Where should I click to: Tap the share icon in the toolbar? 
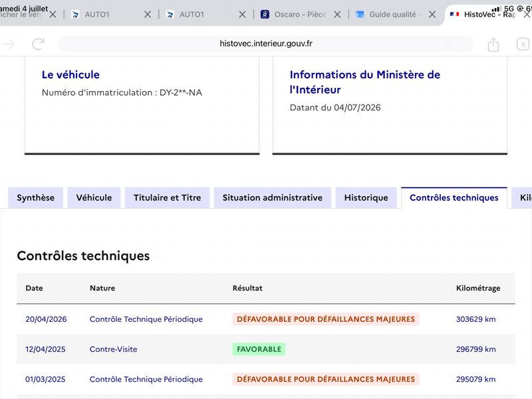(493, 44)
